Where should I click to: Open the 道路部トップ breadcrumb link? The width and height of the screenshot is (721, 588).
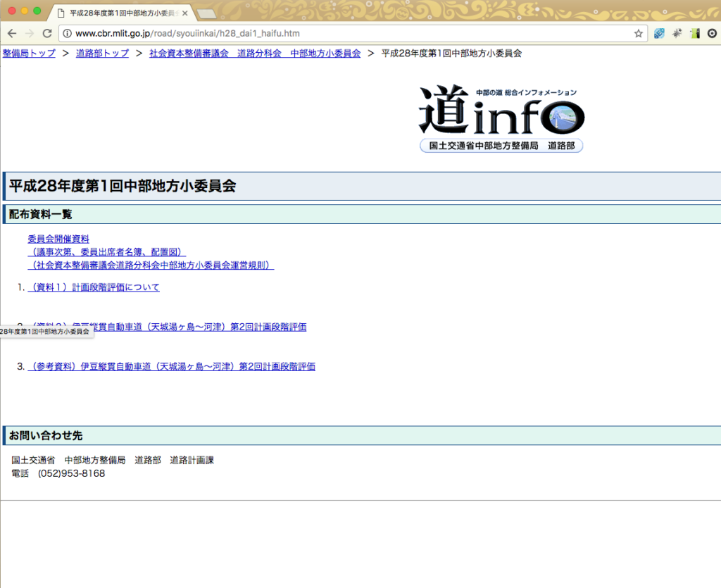[102, 54]
